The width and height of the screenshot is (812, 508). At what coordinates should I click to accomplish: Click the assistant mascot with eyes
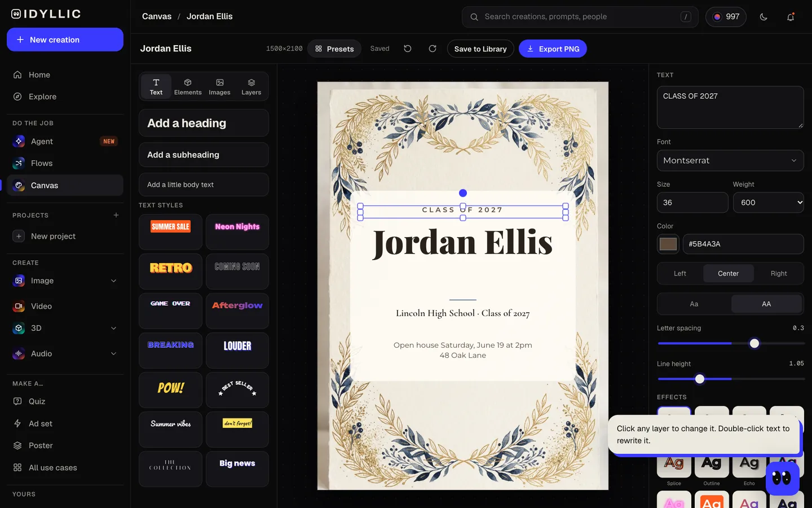[782, 479]
